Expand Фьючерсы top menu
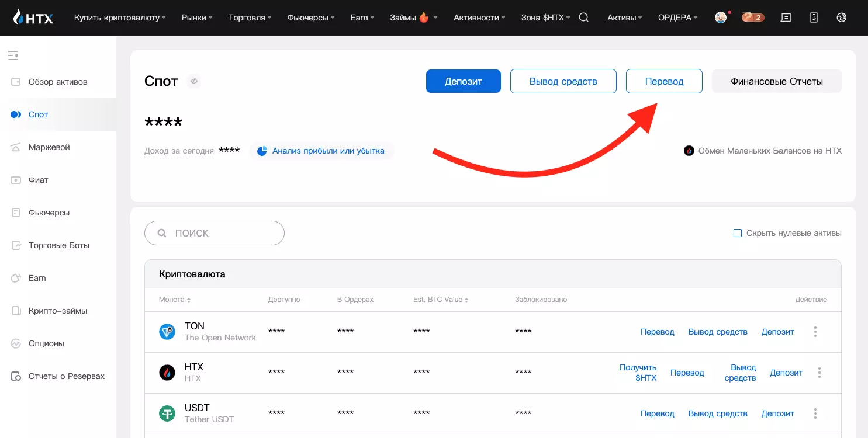This screenshot has height=438, width=868. click(311, 18)
